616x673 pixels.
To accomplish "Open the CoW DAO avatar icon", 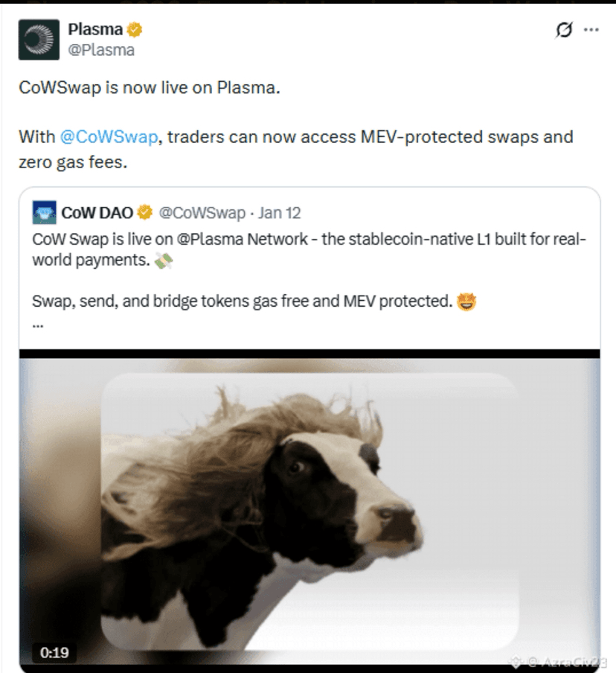I will (x=44, y=212).
